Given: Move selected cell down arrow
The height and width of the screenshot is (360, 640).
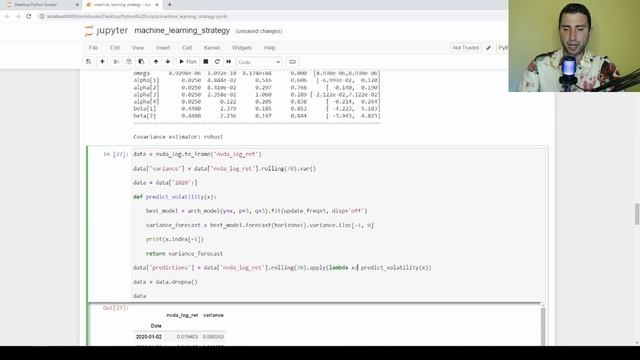Looking at the screenshot, I should 168,62.
